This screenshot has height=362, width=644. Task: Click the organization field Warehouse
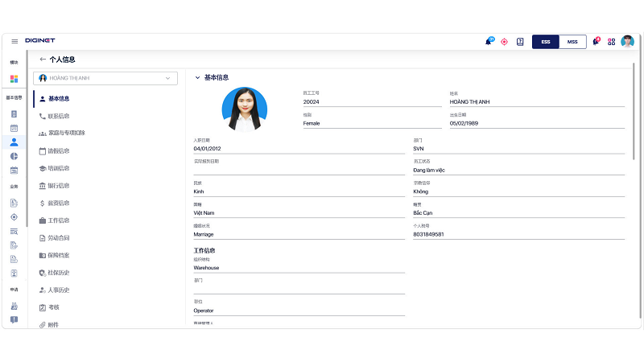tap(299, 268)
